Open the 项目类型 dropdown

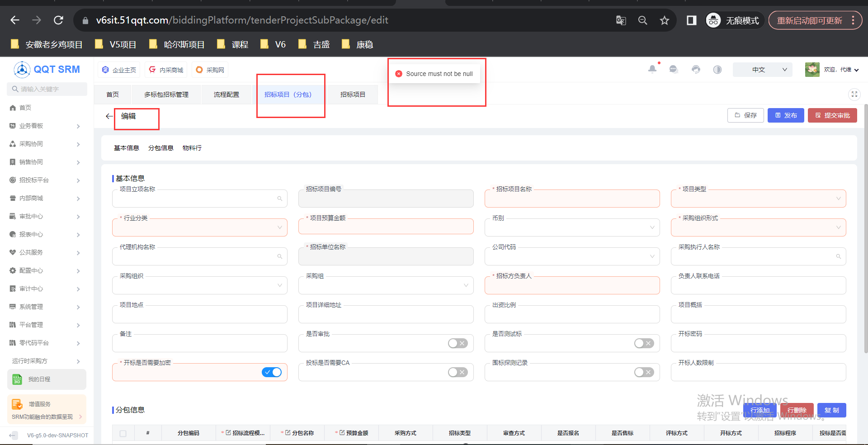pos(758,199)
